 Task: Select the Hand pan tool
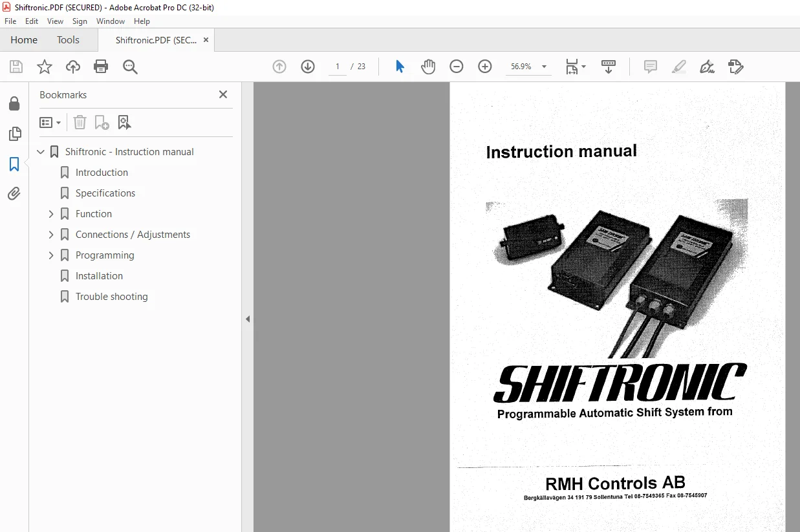pyautogui.click(x=428, y=67)
